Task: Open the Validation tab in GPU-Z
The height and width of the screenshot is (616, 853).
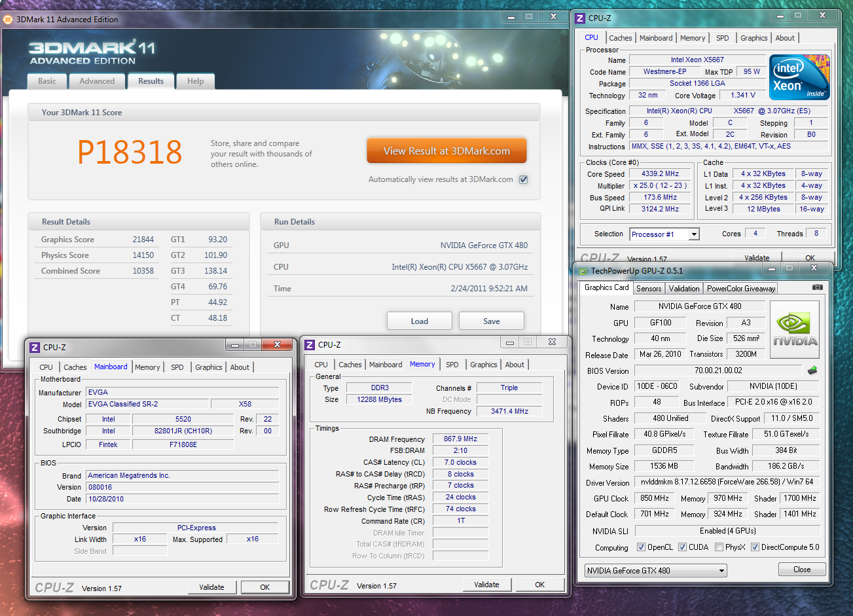Action: pos(684,288)
